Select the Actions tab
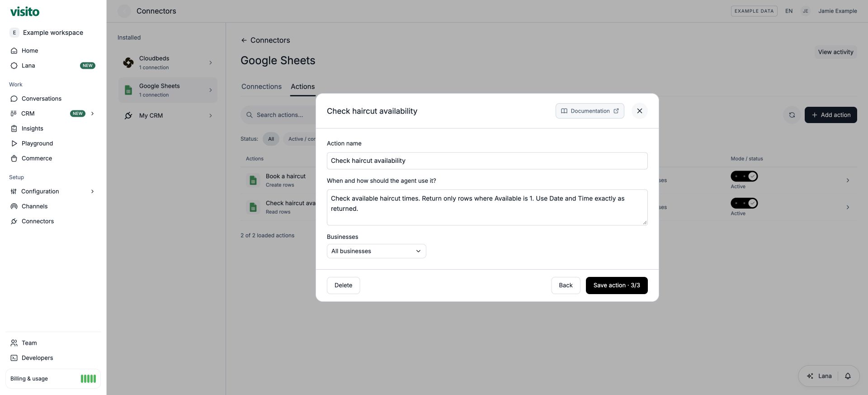The height and width of the screenshot is (395, 868). click(x=302, y=86)
